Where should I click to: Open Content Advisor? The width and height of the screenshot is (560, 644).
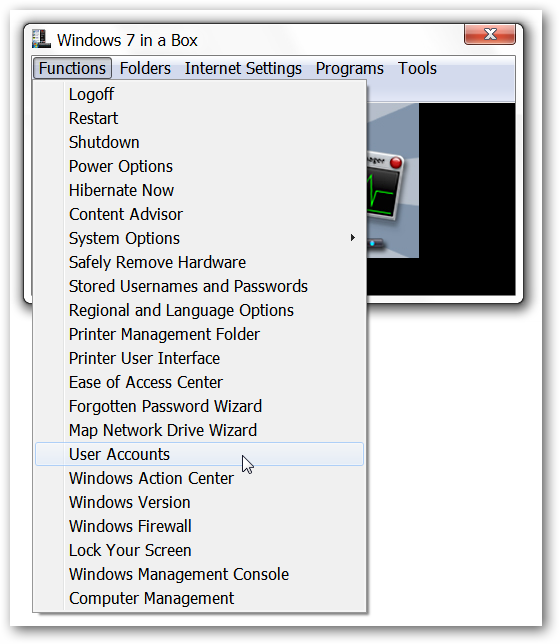point(199,214)
